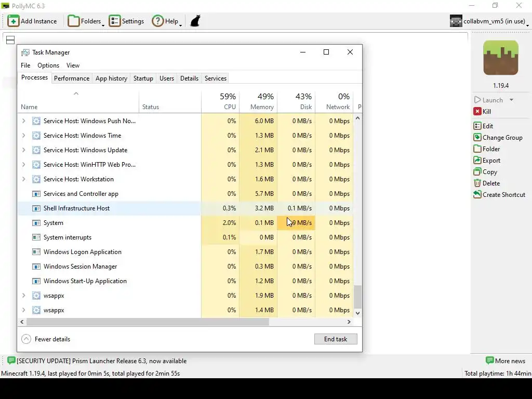Click the vertical scrollbar down arrow
This screenshot has height=399, width=532.
tap(357, 313)
